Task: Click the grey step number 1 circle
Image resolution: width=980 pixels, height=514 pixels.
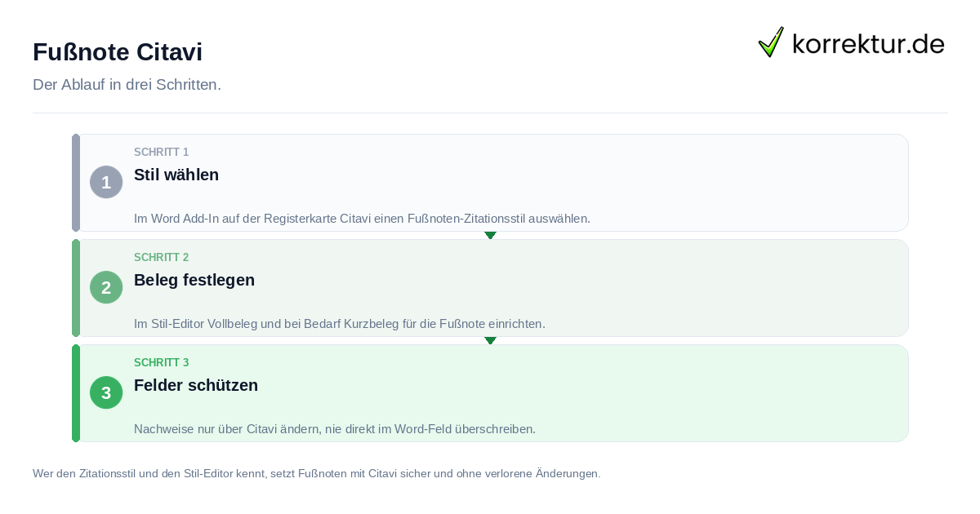Action: 106,182
